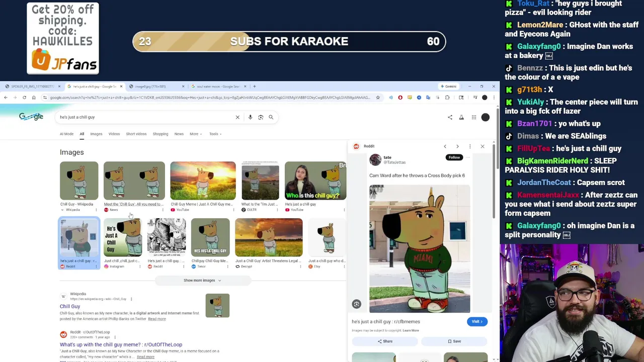644x362 pixels.
Task: Open What's up with the chill guy meme link
Action: pyautogui.click(x=121, y=344)
